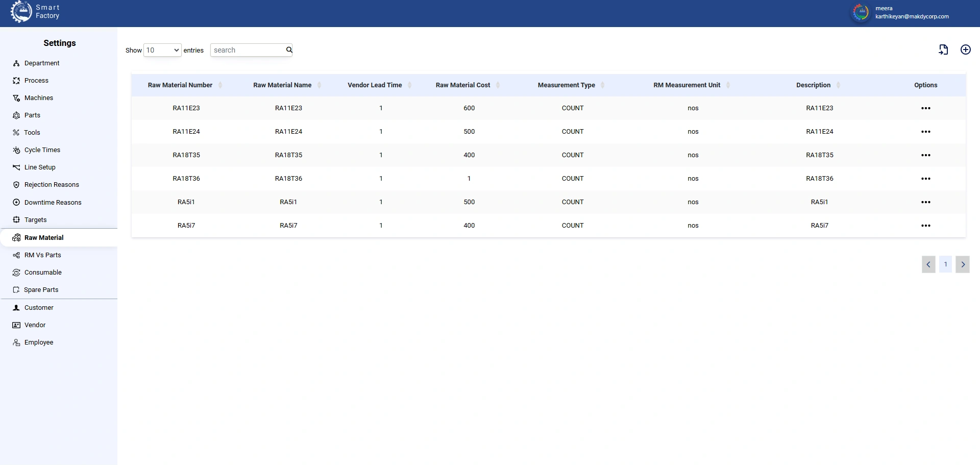Go to Cycle Times settings
Screen dimensions: 980x465
click(42, 150)
